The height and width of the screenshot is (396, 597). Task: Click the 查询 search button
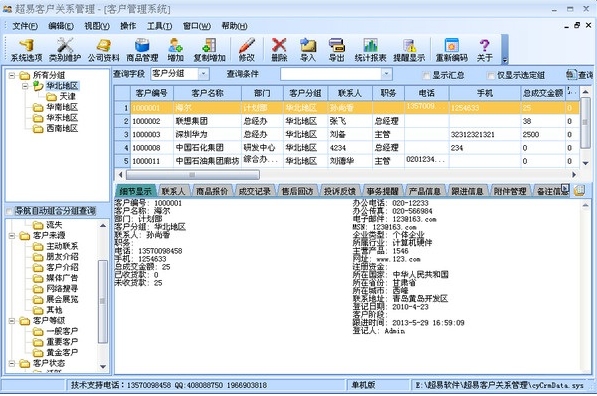(x=580, y=75)
